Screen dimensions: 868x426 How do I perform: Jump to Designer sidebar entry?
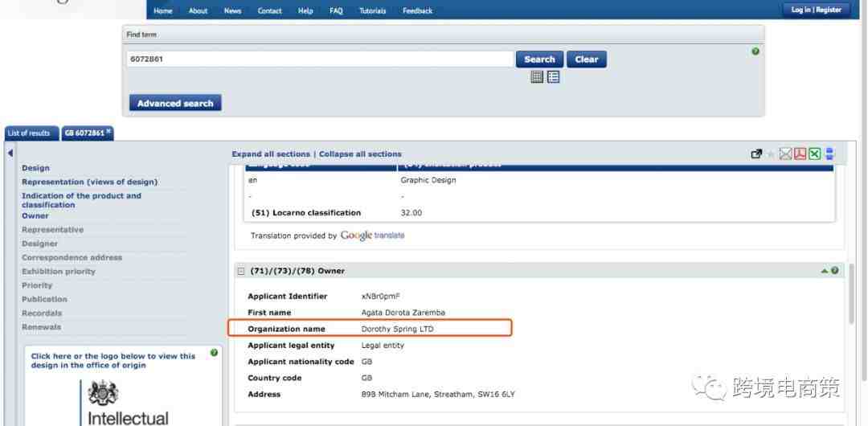coord(39,244)
